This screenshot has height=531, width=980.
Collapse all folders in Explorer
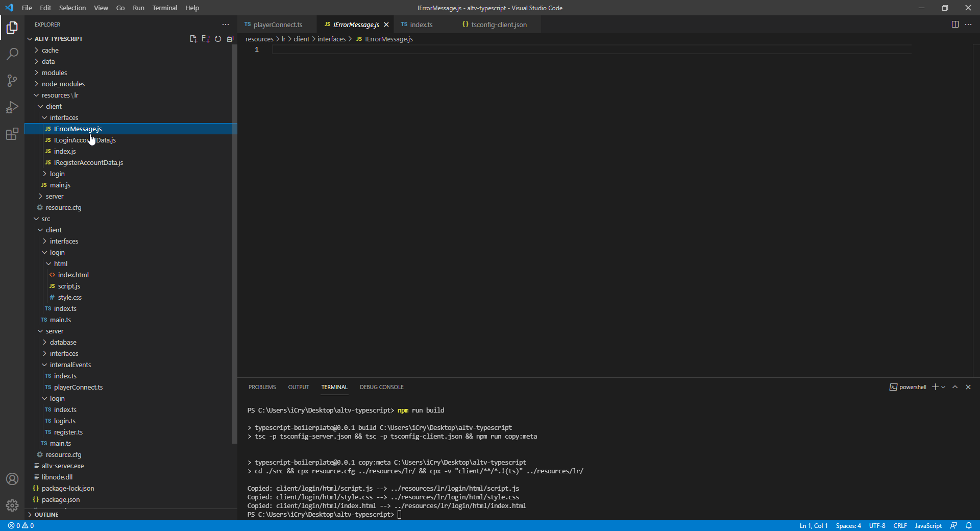point(230,39)
